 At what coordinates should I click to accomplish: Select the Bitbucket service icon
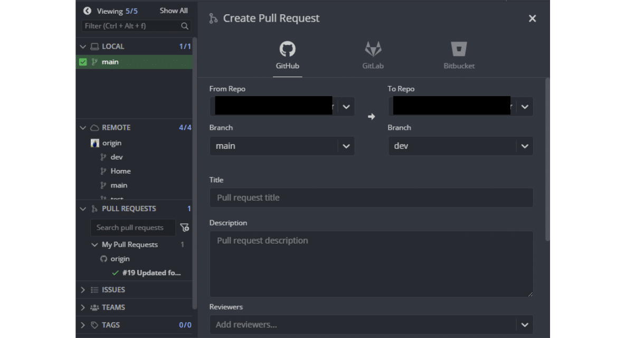(459, 50)
